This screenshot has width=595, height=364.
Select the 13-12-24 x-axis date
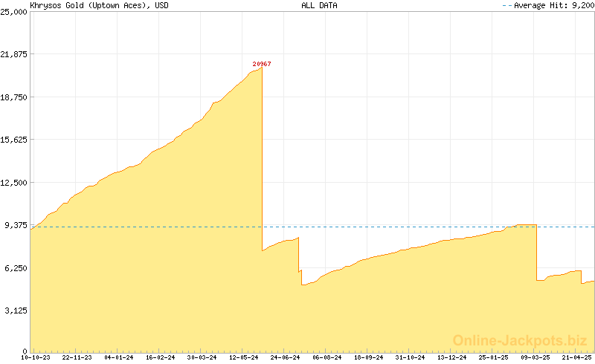point(453,357)
